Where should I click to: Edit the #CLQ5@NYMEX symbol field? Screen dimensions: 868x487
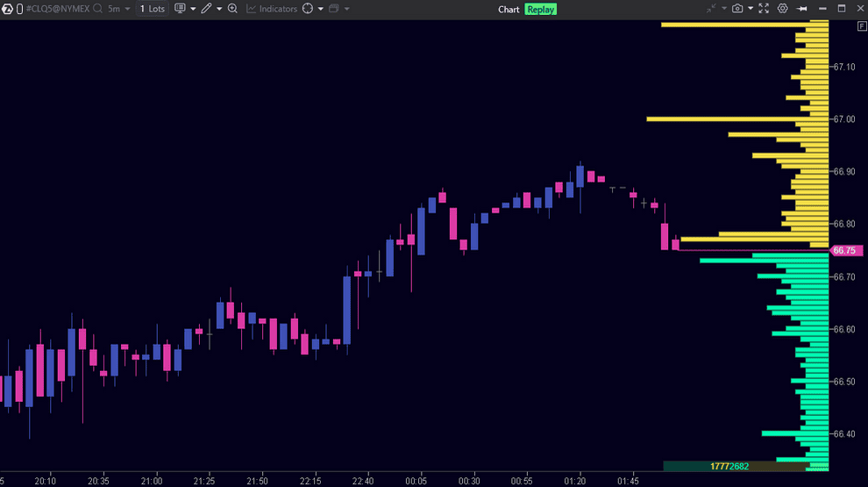tap(58, 9)
